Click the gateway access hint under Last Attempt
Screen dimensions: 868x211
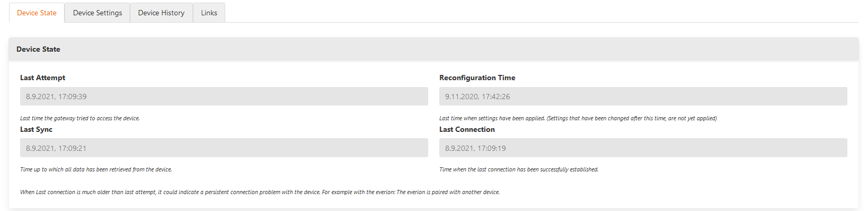click(x=80, y=118)
